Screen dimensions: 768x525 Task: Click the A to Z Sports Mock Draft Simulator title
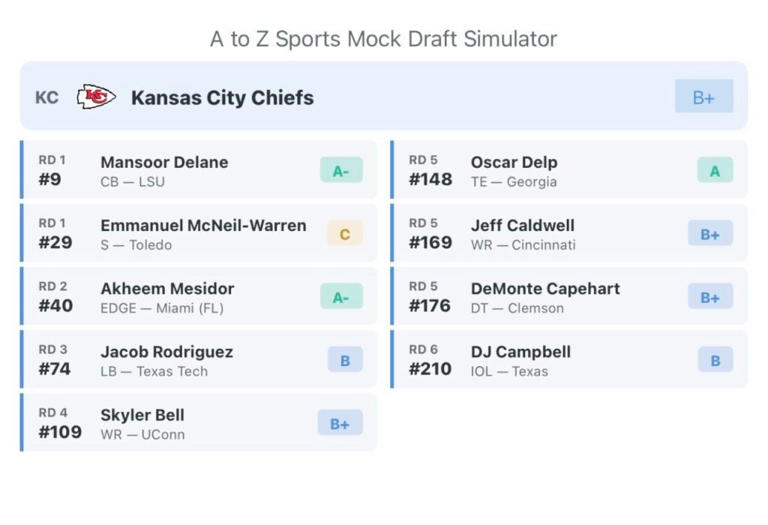(383, 39)
